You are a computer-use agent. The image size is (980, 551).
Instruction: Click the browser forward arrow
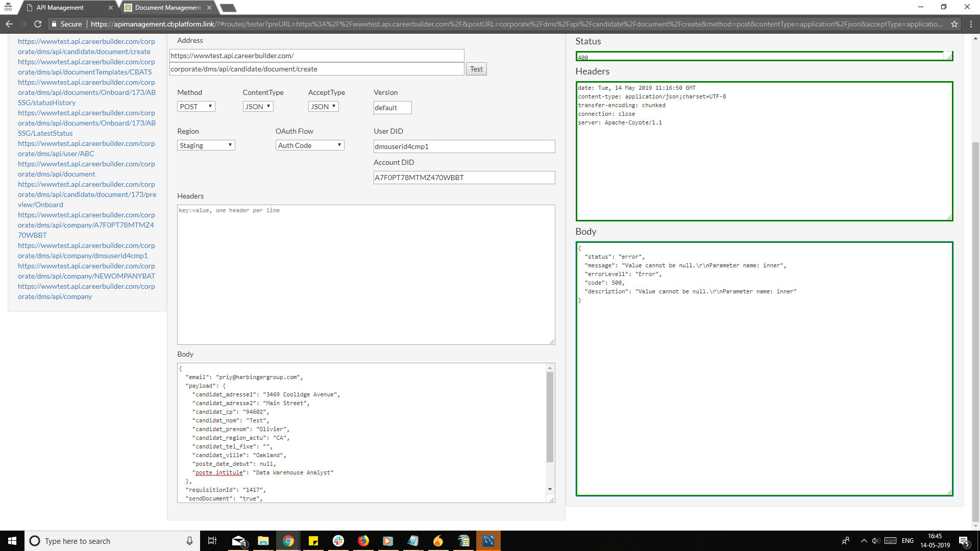coord(23,24)
